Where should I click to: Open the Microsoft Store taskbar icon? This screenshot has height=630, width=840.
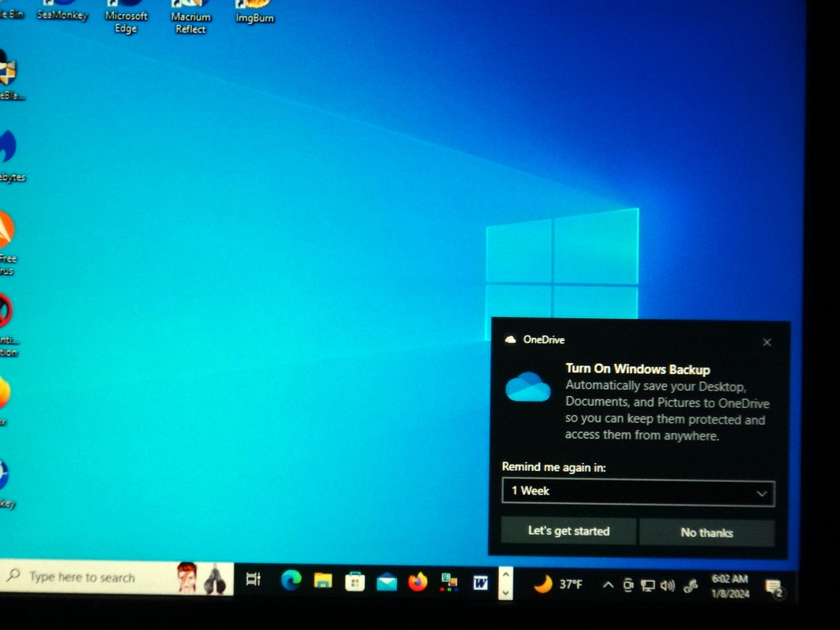[354, 581]
